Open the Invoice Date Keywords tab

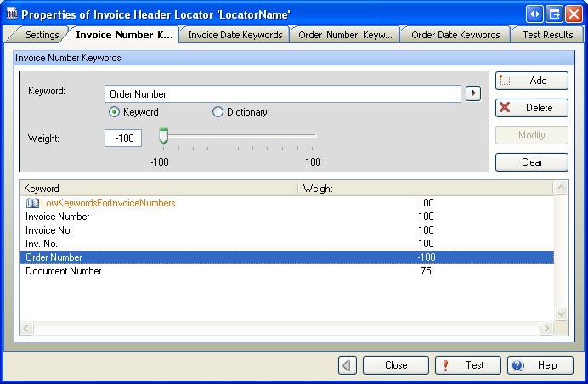click(235, 35)
